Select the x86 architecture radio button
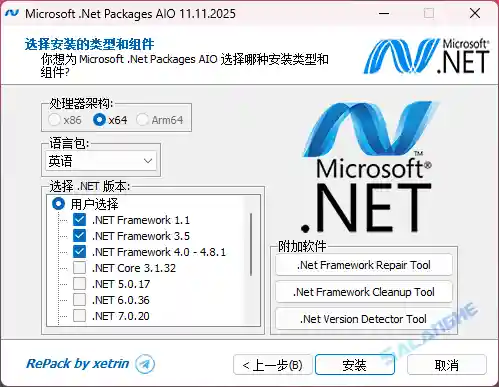499x387 pixels. pyautogui.click(x=54, y=120)
